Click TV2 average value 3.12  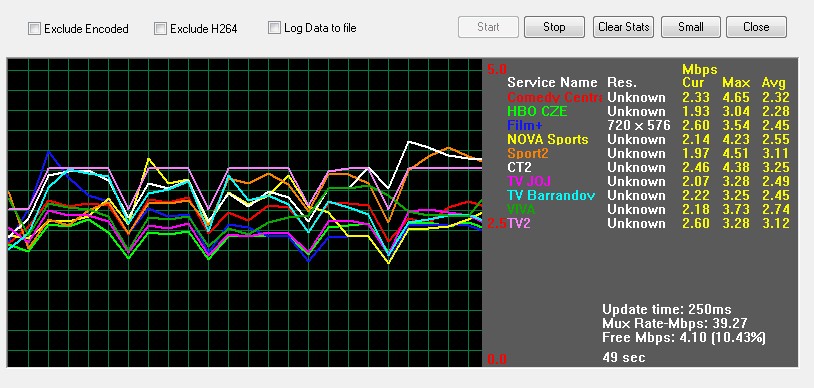coord(776,223)
